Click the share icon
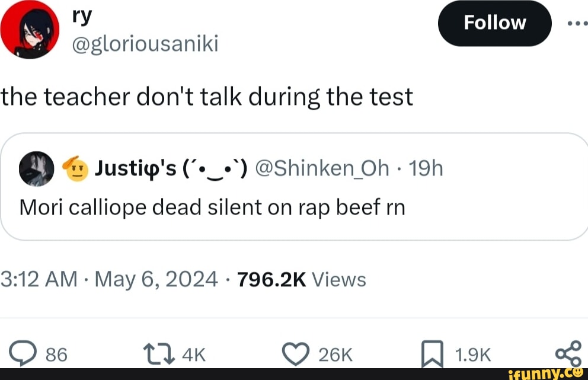Image resolution: width=588 pixels, height=380 pixels. pyautogui.click(x=569, y=353)
